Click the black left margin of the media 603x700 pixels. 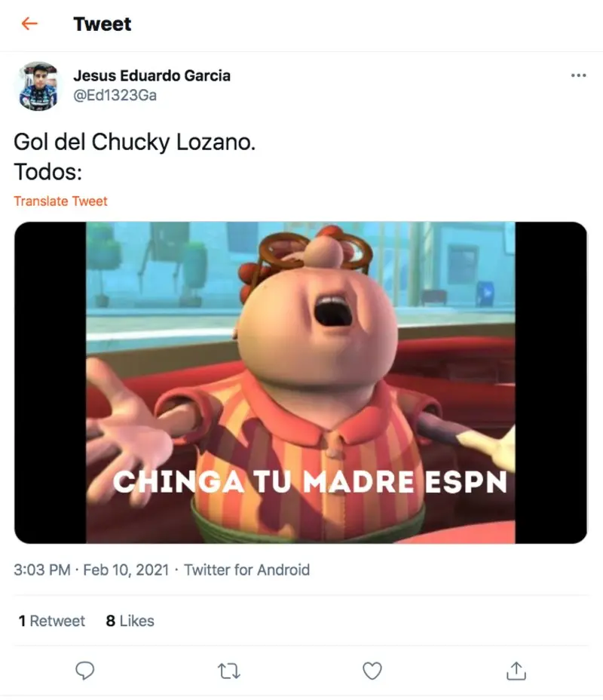click(51, 382)
